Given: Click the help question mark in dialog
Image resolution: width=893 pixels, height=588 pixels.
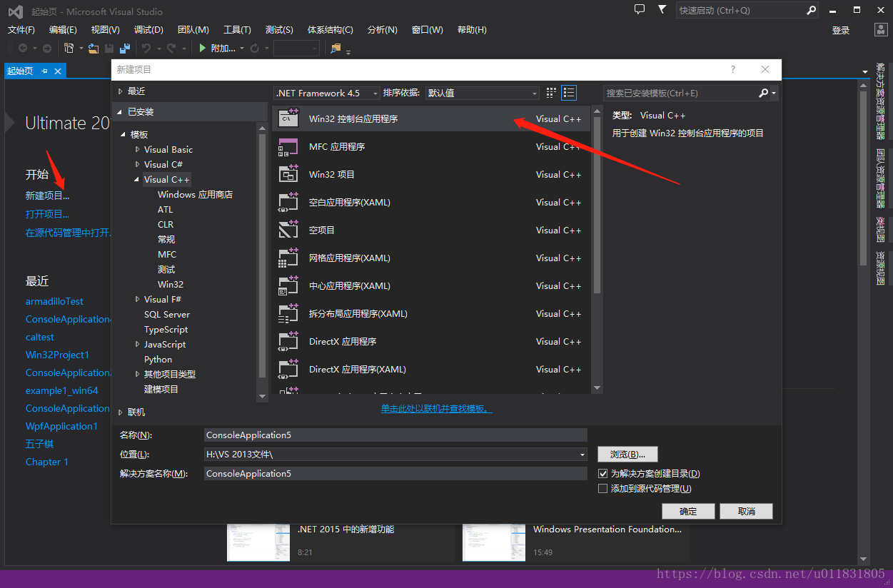Looking at the screenshot, I should [x=732, y=69].
